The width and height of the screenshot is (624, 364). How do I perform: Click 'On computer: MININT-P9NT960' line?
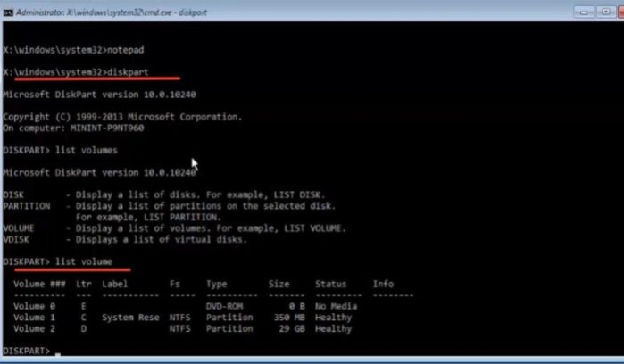pos(73,128)
